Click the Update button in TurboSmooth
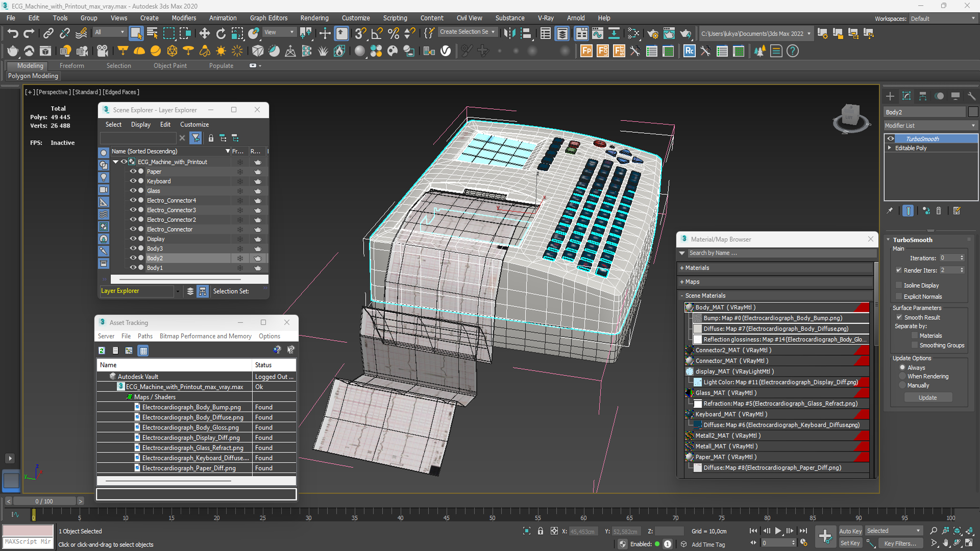The width and height of the screenshot is (980, 551). [x=927, y=397]
